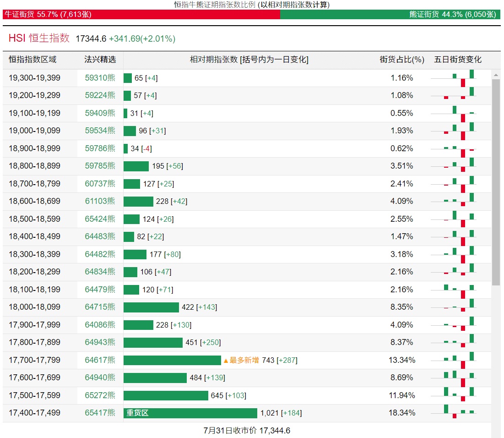Click the scrollbar up arrow
This screenshot has height=438, width=504.
(x=496, y=75)
